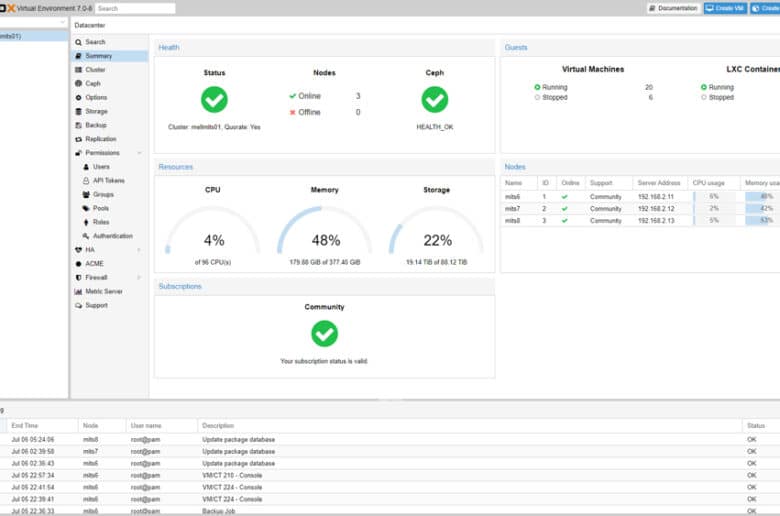Viewport: 780px width, 516px height.
Task: Click the Ceph HEALTH_OK checkmark icon
Action: 435,100
